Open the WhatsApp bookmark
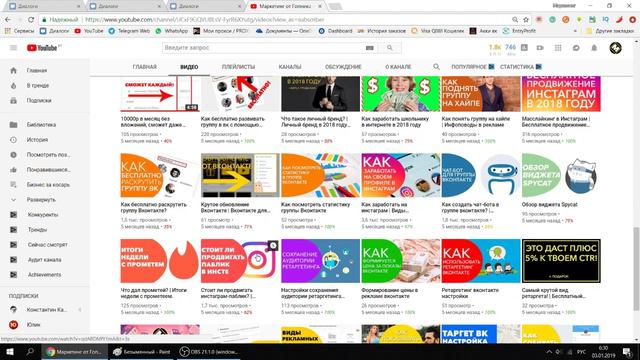 coord(171,31)
